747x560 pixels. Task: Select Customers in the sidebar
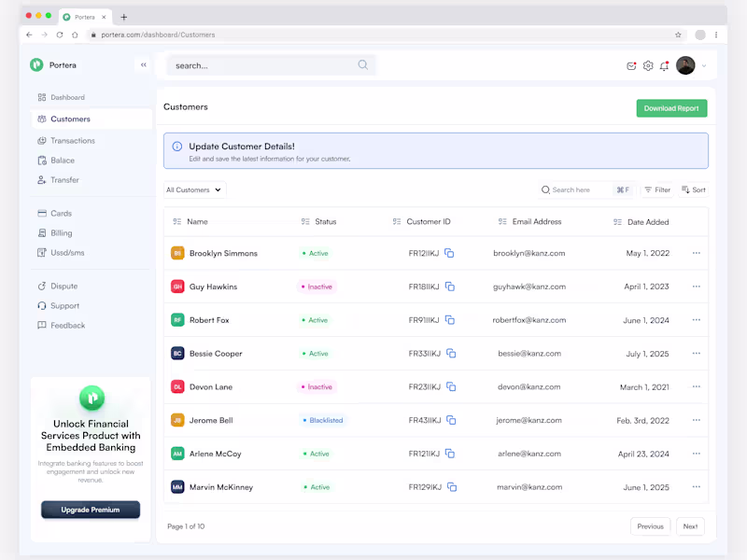[92, 119]
